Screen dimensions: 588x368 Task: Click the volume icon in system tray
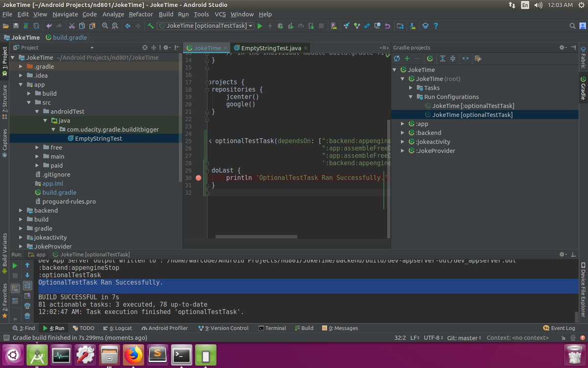click(539, 5)
